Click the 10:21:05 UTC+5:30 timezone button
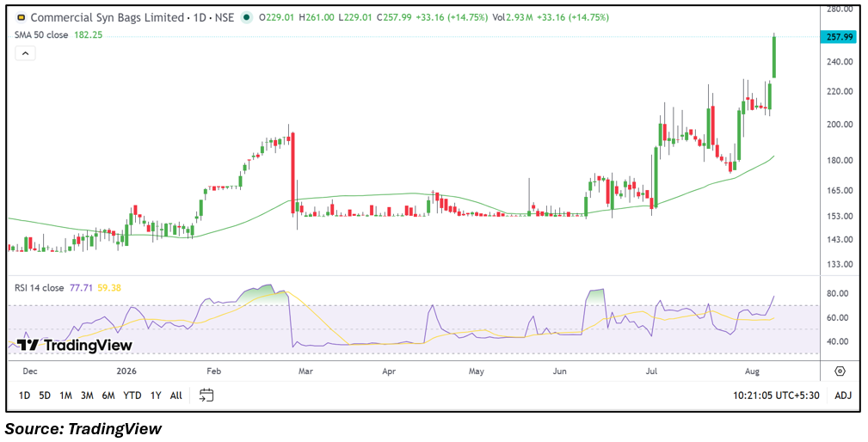The width and height of the screenshot is (868, 442). pos(777,396)
